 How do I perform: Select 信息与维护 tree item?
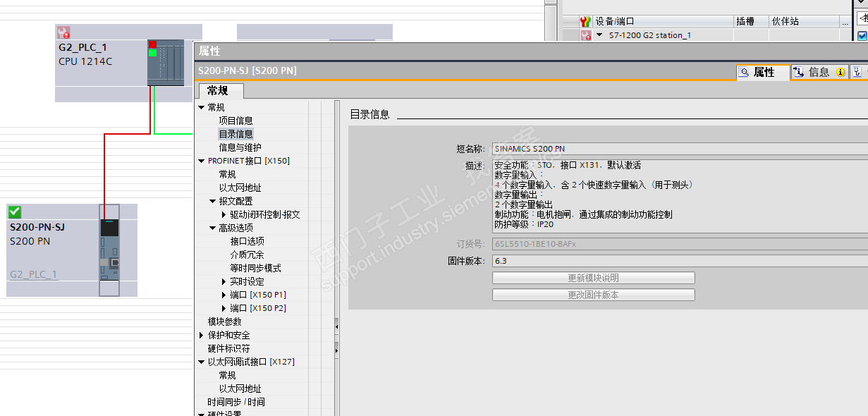(240, 147)
